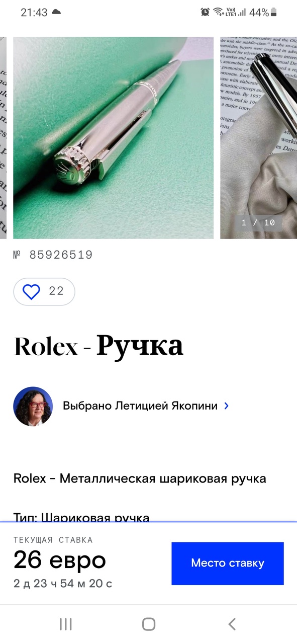Tap the Wi-Fi status icon
The height and width of the screenshot is (644, 297).
click(x=218, y=12)
